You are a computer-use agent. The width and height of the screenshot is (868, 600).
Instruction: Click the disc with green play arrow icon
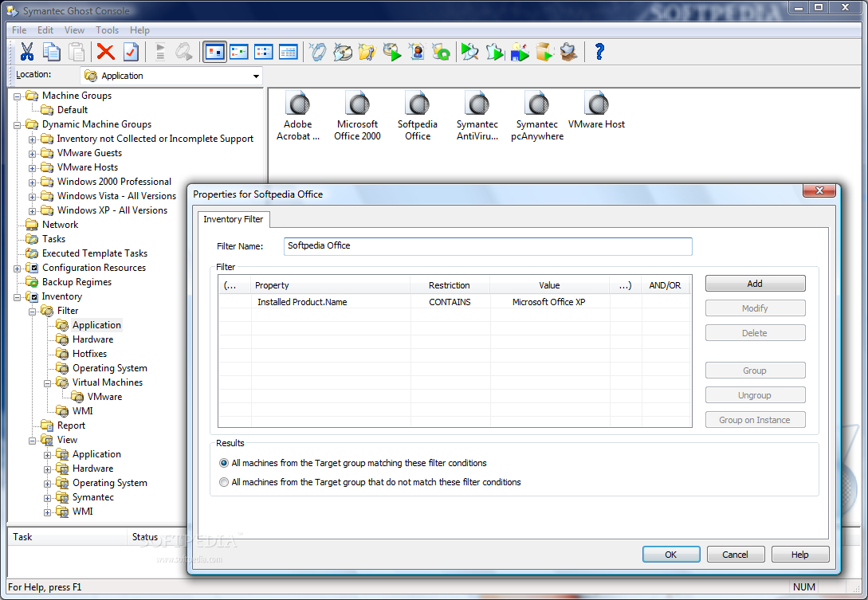tap(392, 52)
